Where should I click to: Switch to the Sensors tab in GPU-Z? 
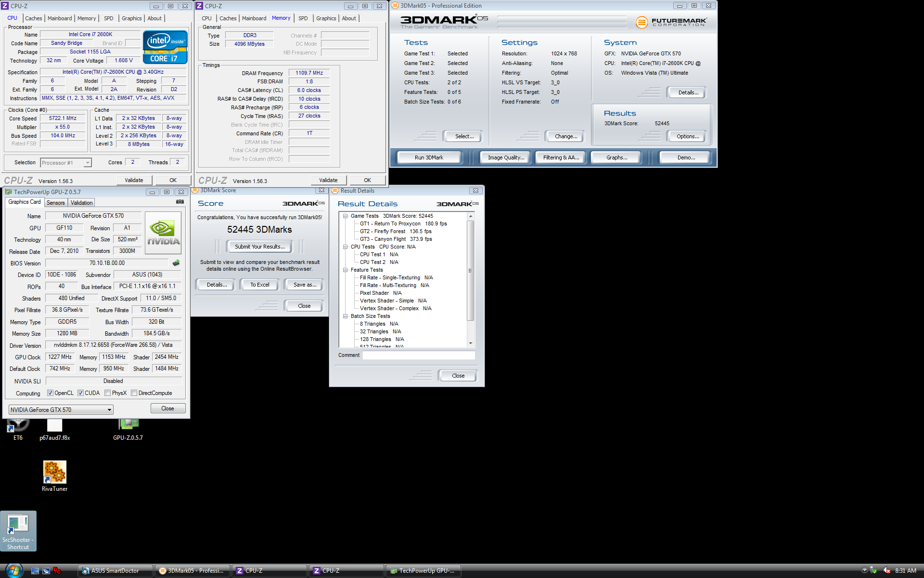tap(56, 203)
